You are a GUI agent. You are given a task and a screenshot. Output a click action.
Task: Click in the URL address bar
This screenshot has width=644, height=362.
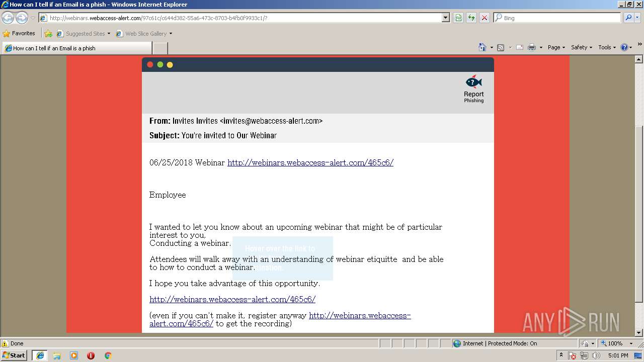click(245, 18)
